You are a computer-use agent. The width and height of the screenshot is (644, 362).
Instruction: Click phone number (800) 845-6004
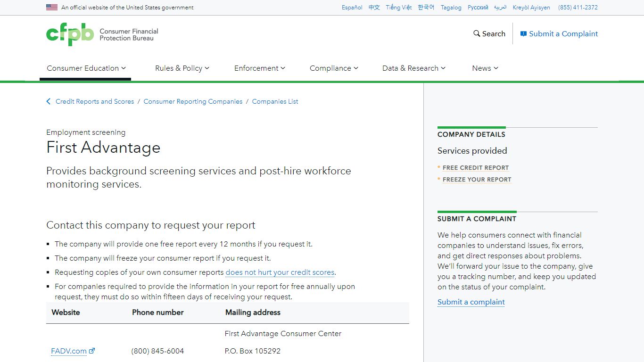pyautogui.click(x=157, y=351)
